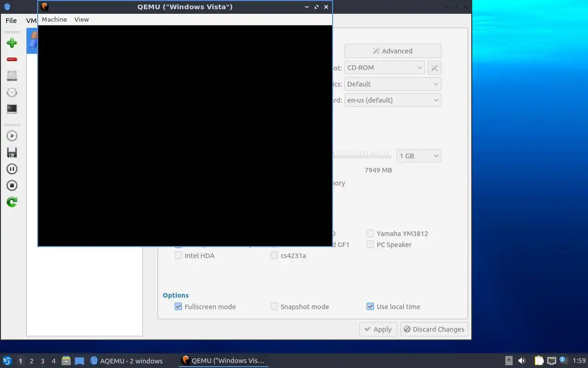The height and width of the screenshot is (368, 588).
Task: Click the eject removable media tray icon
Action: tap(509, 361)
